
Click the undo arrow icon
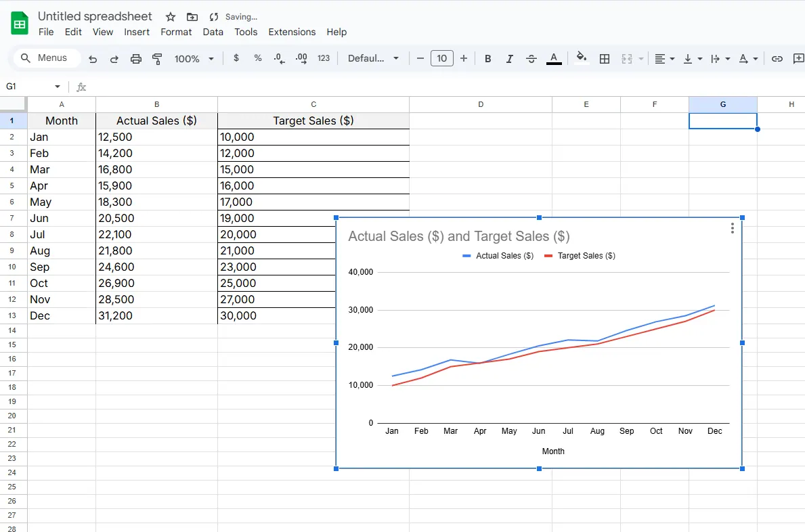93,59
